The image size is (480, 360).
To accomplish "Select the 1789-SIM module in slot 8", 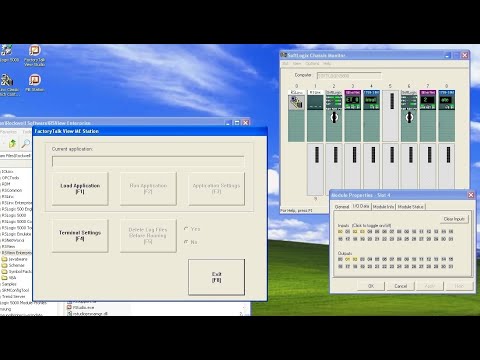I will [446, 116].
